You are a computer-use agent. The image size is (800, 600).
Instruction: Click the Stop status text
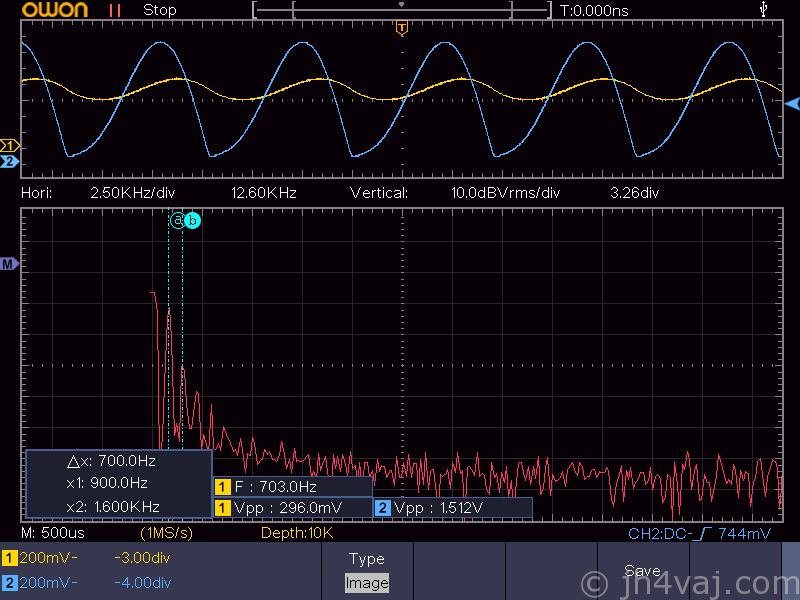(x=160, y=10)
